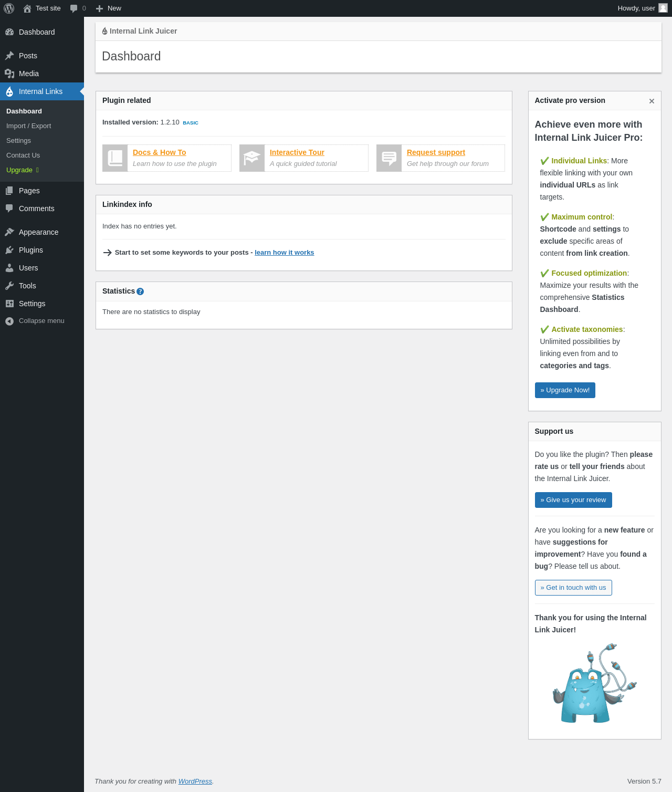Click the BASIC version badge

191,123
